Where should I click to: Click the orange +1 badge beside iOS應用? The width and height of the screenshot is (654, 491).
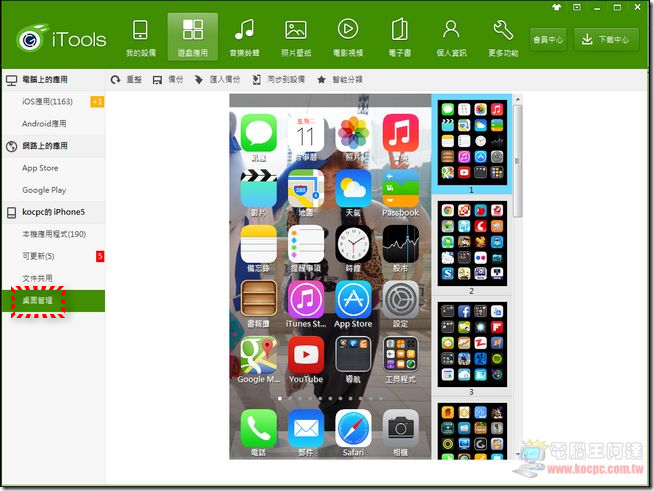pyautogui.click(x=97, y=101)
